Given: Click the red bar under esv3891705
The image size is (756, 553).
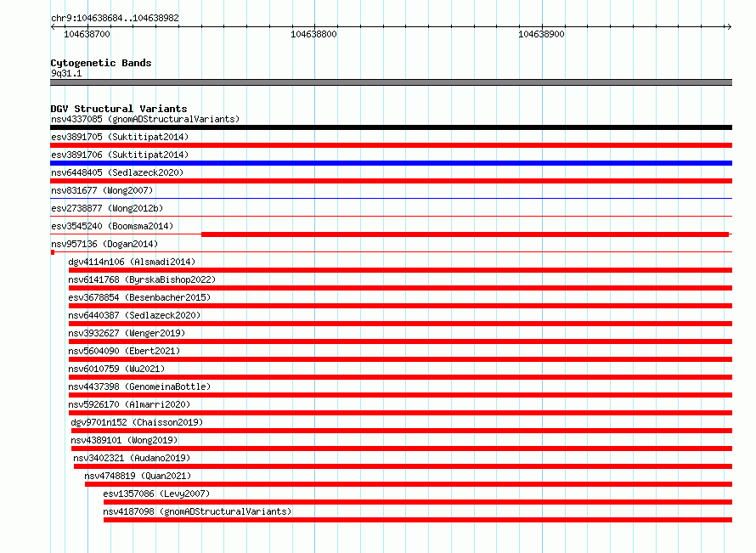Looking at the screenshot, I should tap(391, 145).
